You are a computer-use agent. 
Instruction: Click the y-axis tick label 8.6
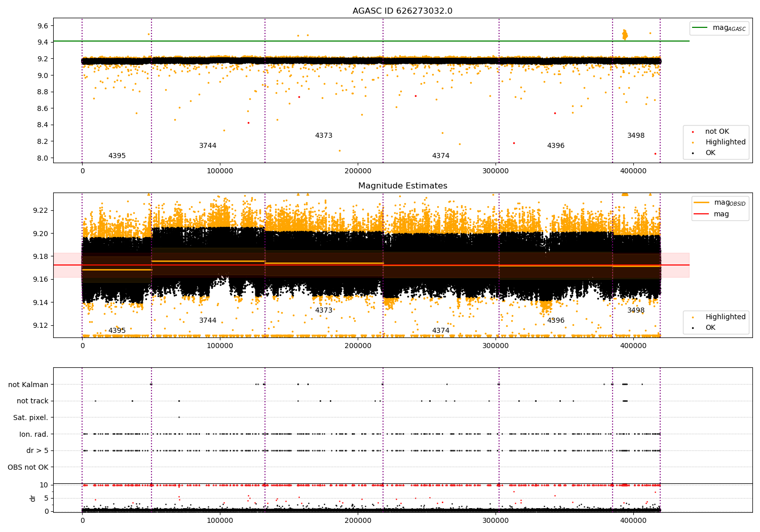(x=43, y=108)
